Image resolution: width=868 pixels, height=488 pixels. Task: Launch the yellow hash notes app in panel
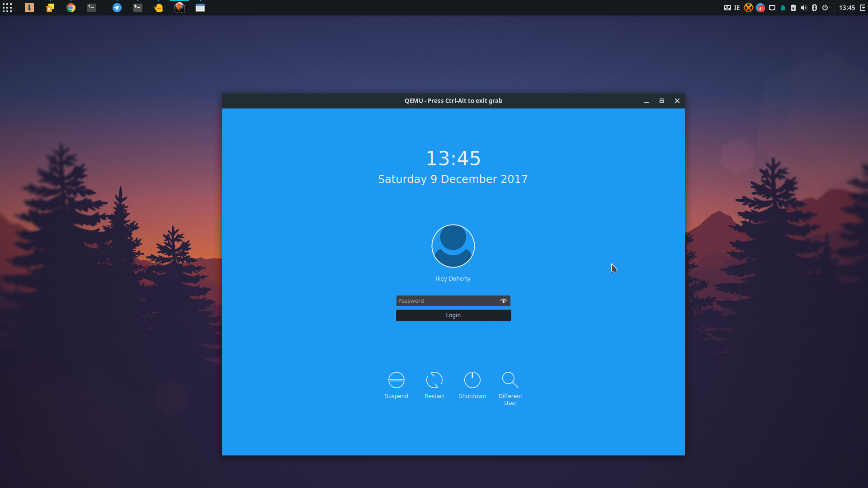pos(50,8)
